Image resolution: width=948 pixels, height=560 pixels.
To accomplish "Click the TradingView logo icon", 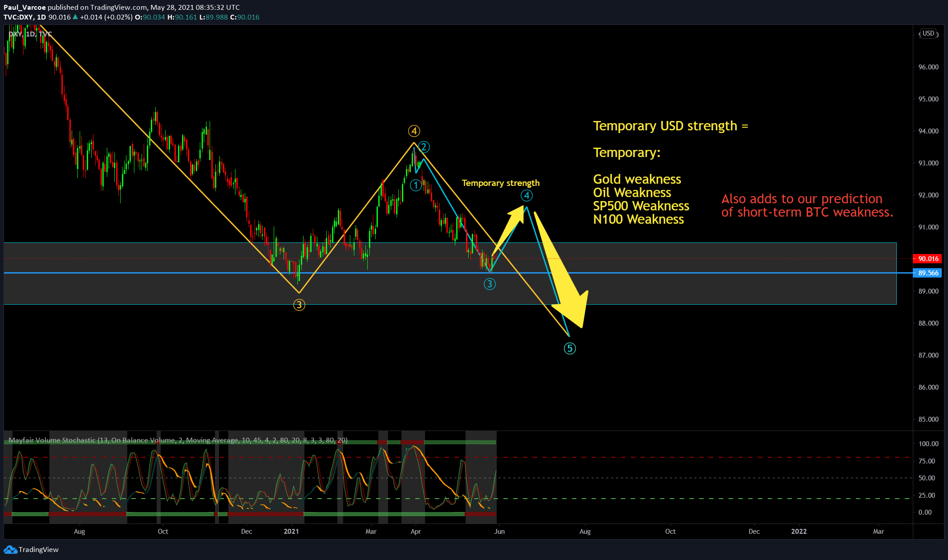I will pyautogui.click(x=10, y=550).
